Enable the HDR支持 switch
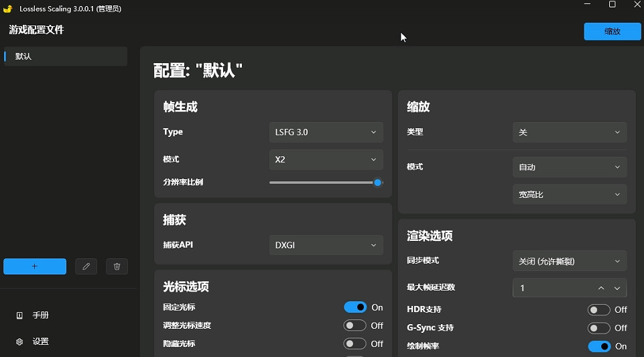 coord(599,310)
